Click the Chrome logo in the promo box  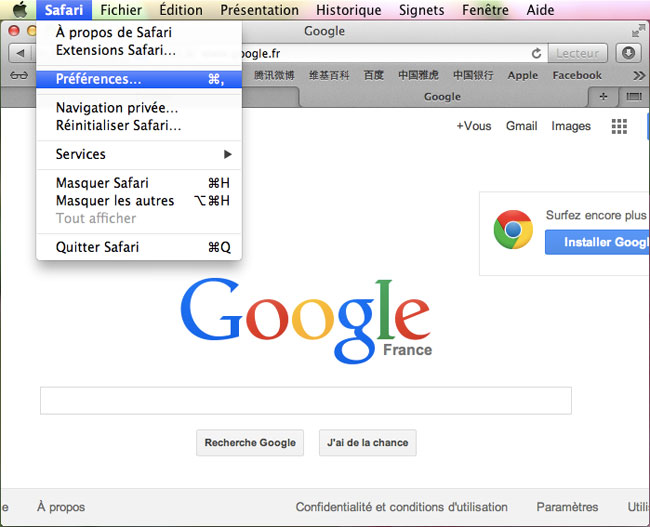pyautogui.click(x=513, y=229)
